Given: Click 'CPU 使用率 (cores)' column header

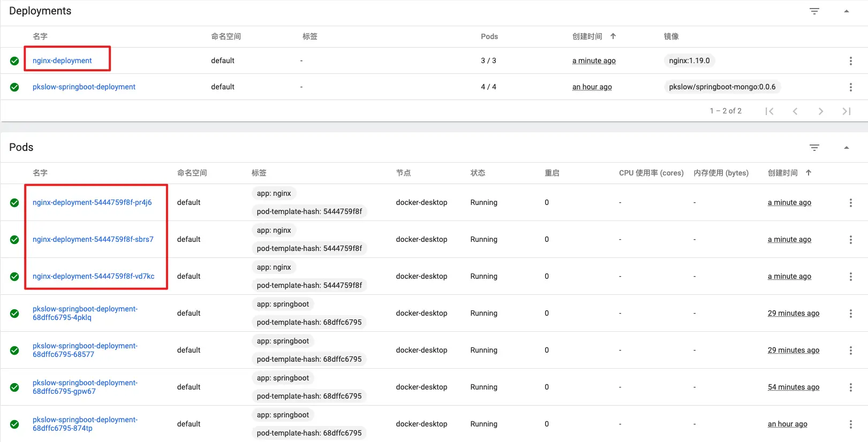Looking at the screenshot, I should (x=651, y=173).
